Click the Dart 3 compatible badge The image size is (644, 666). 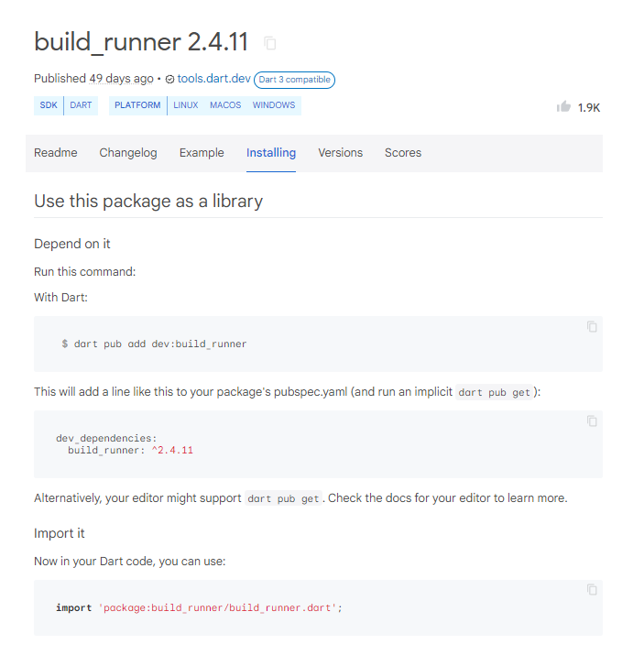click(294, 80)
